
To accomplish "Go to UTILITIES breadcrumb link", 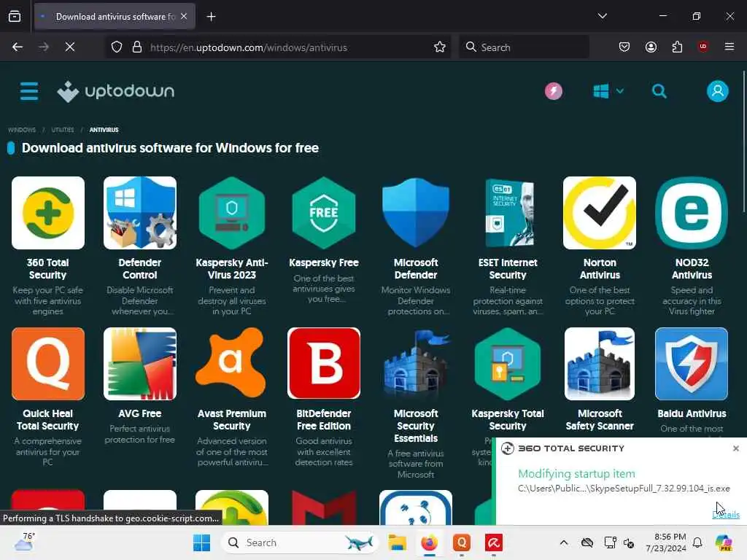I will pos(63,130).
